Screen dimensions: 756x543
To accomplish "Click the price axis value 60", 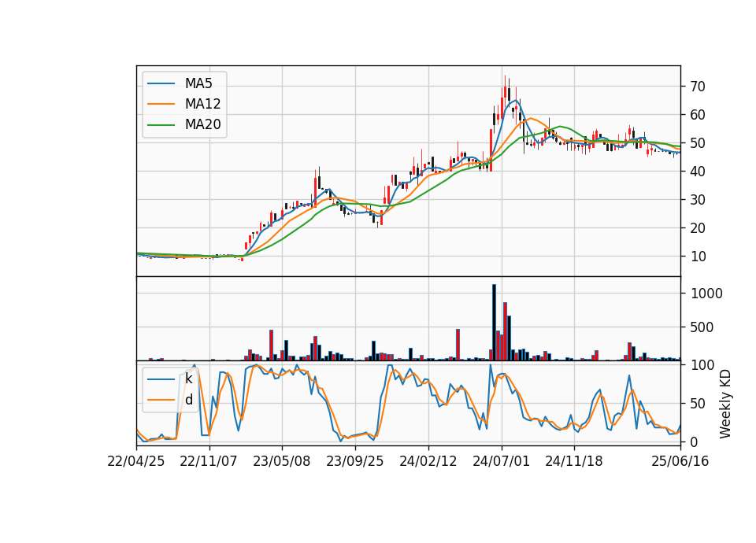I will pyautogui.click(x=698, y=115).
